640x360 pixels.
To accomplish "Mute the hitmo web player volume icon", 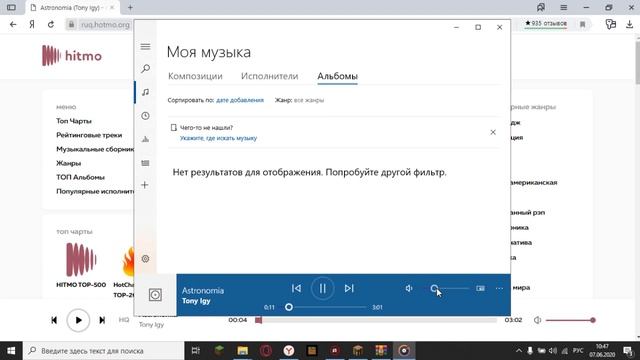I will (538, 320).
